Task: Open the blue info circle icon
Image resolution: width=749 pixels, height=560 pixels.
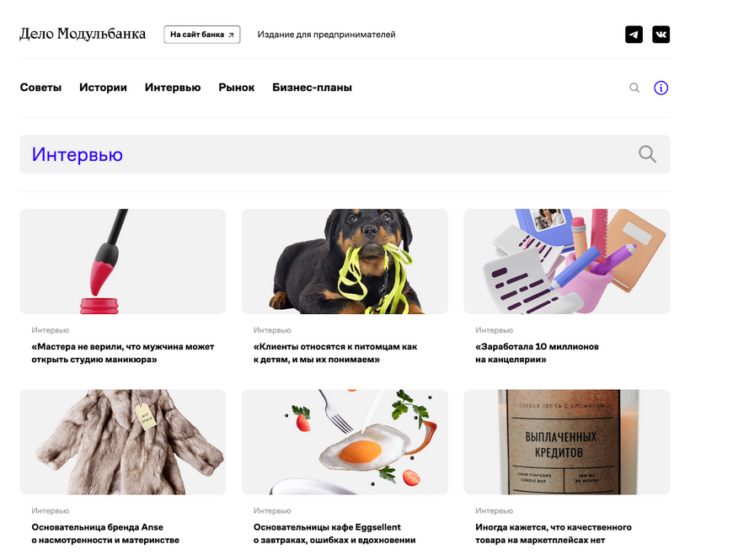Action: click(661, 88)
